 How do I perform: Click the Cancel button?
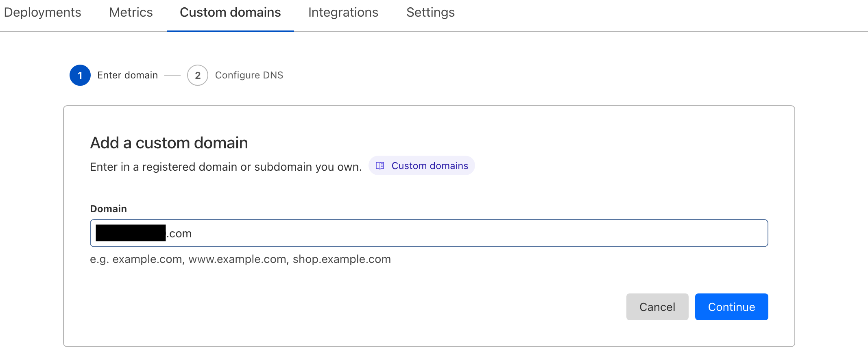pos(657,307)
